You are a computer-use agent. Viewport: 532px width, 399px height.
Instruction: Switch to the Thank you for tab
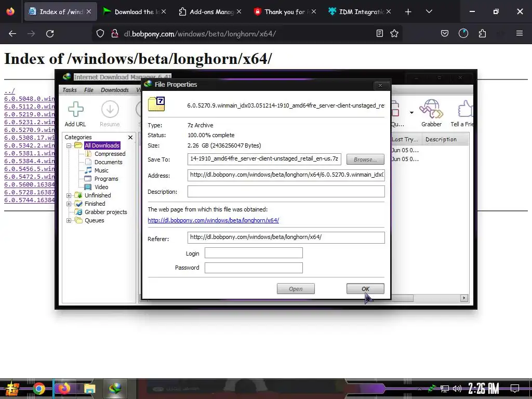click(x=285, y=12)
